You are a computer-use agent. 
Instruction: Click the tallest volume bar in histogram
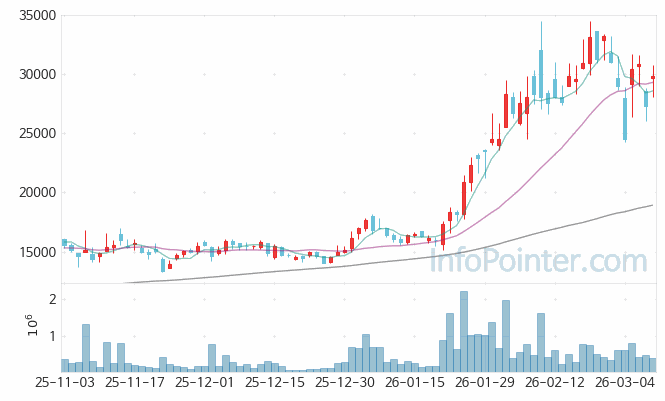463,332
